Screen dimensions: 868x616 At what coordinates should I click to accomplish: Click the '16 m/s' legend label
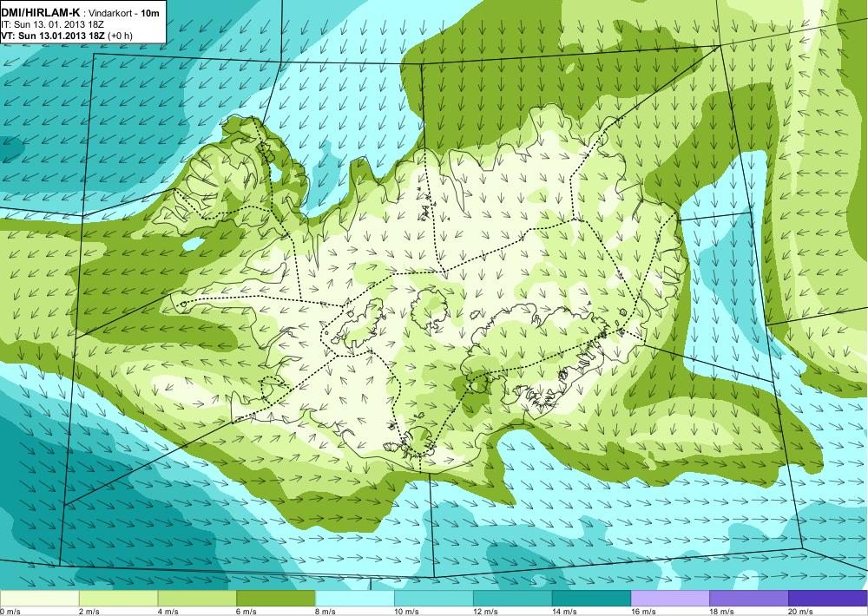tap(644, 612)
